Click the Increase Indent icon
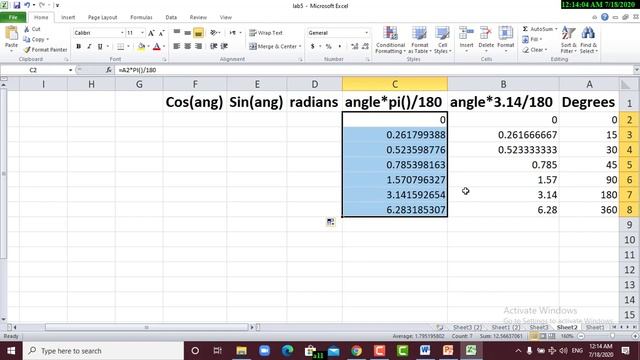 pyautogui.click(x=224, y=46)
